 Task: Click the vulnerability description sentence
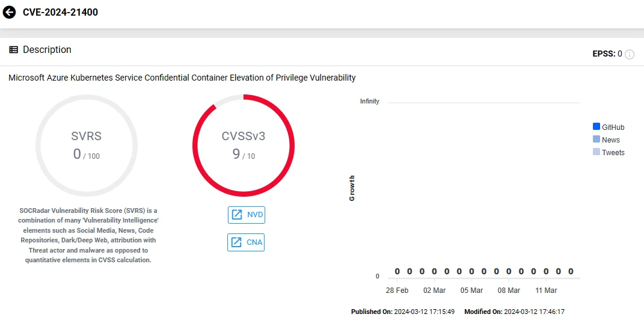[182, 78]
